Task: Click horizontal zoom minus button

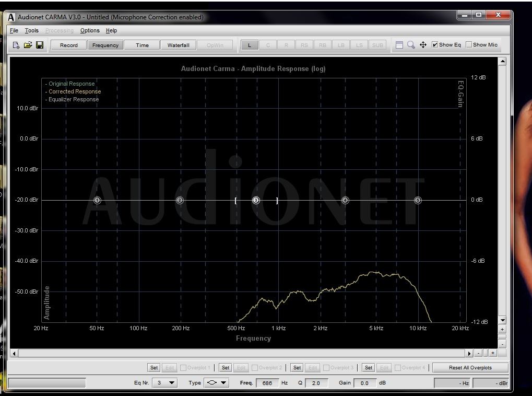Action: pos(478,354)
